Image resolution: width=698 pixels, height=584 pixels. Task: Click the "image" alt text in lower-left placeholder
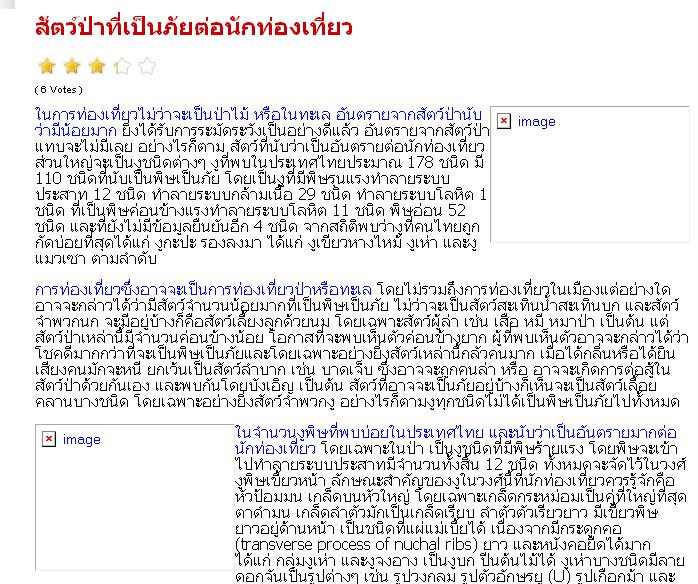tap(81, 439)
